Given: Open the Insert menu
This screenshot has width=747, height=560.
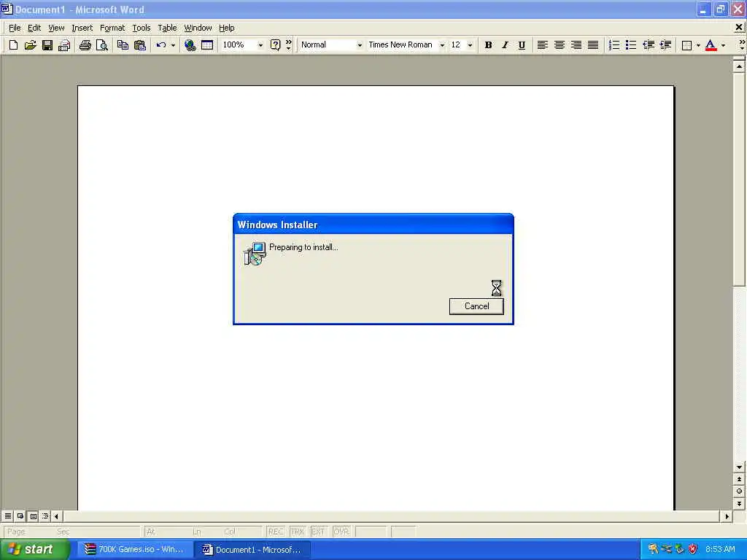Looking at the screenshot, I should click(x=82, y=28).
